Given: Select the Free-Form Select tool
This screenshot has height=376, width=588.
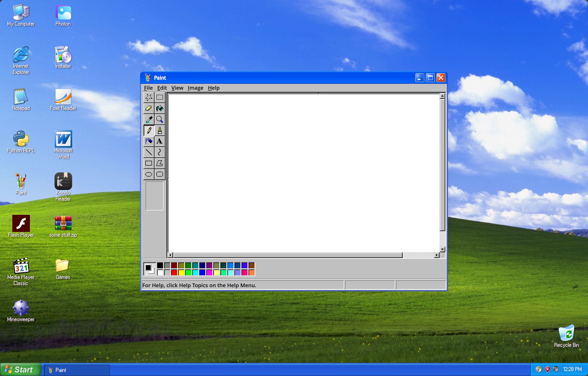Looking at the screenshot, I should pyautogui.click(x=149, y=97).
